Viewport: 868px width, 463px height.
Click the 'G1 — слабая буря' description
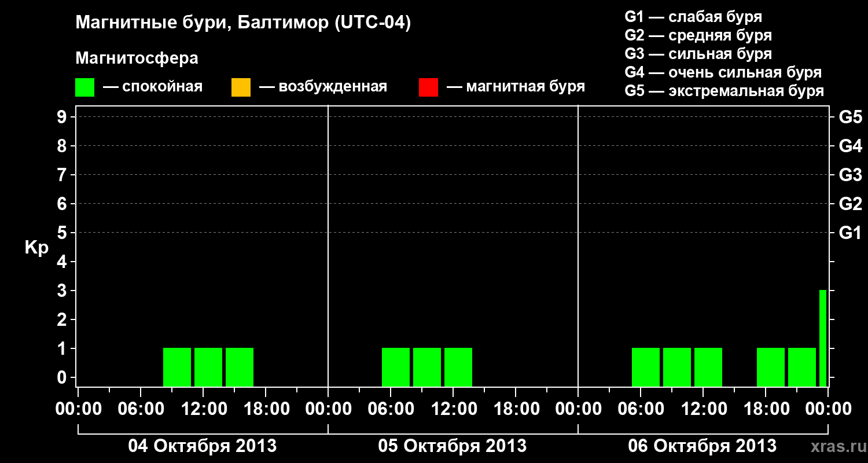[693, 17]
